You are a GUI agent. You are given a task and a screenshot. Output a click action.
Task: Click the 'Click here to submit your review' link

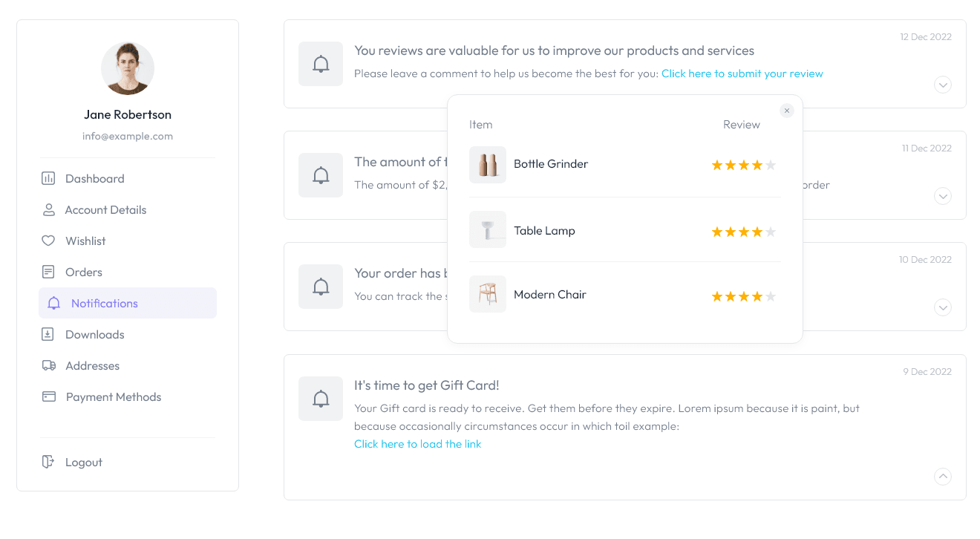(742, 73)
